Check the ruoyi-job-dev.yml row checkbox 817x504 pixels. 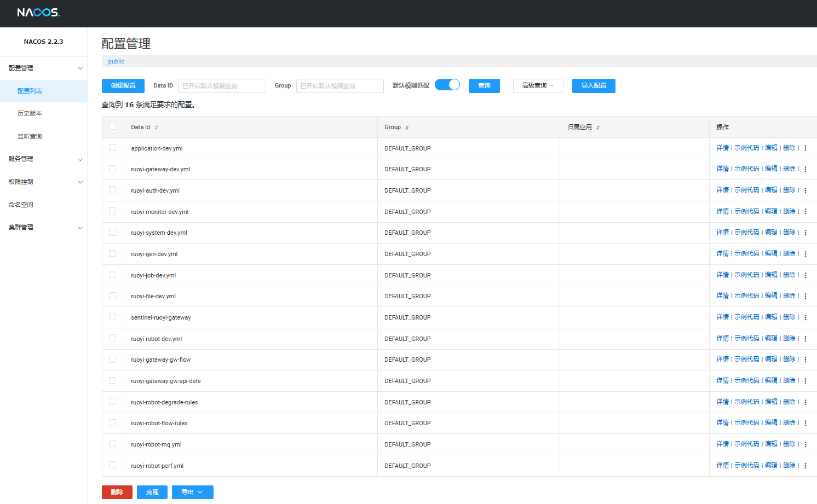112,275
